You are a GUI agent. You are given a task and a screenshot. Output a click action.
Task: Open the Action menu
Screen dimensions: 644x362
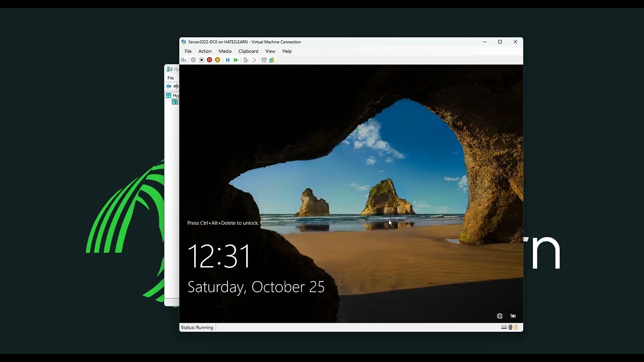point(205,51)
